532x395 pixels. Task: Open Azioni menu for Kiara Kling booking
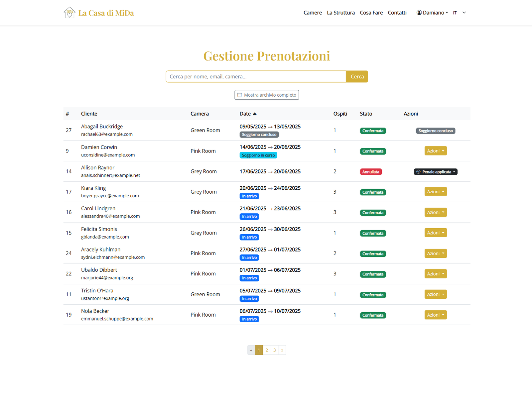pos(435,192)
